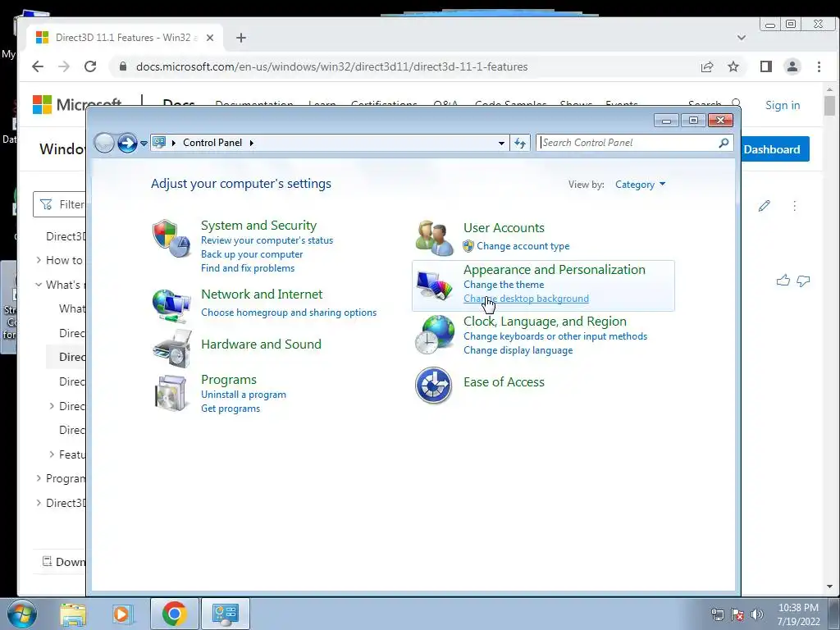Expand the How to tree item
This screenshot has height=630, width=840.
point(39,260)
